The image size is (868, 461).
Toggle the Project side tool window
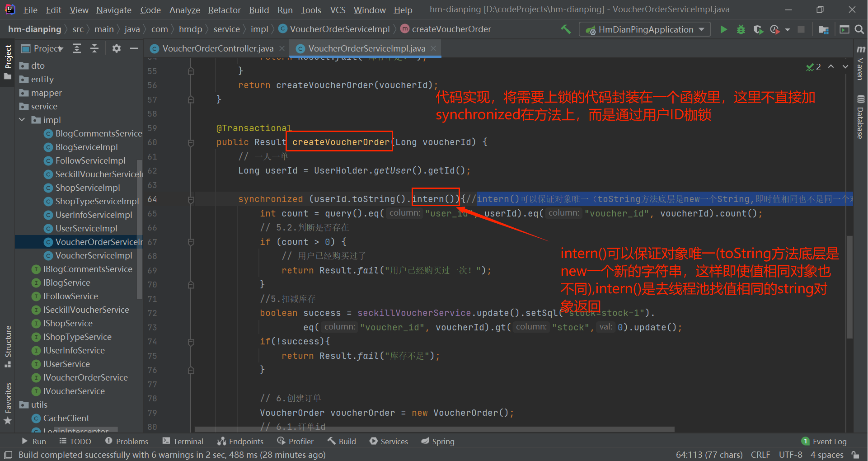tap(8, 62)
